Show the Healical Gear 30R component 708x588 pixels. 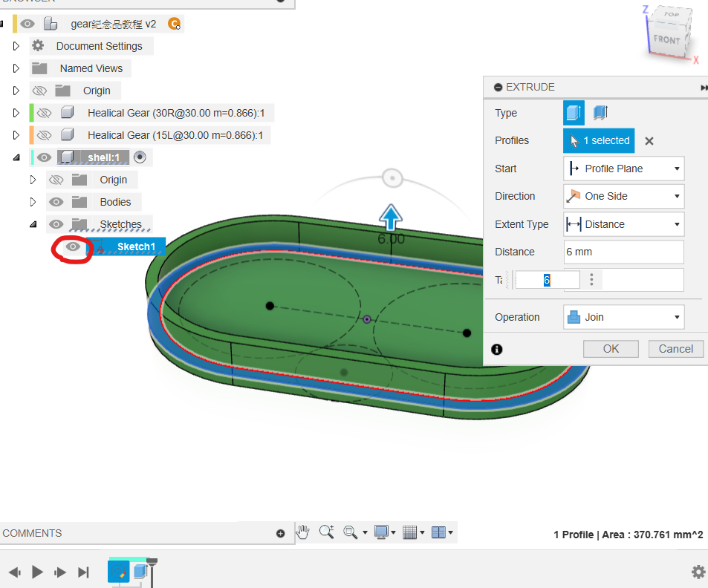[x=45, y=113]
